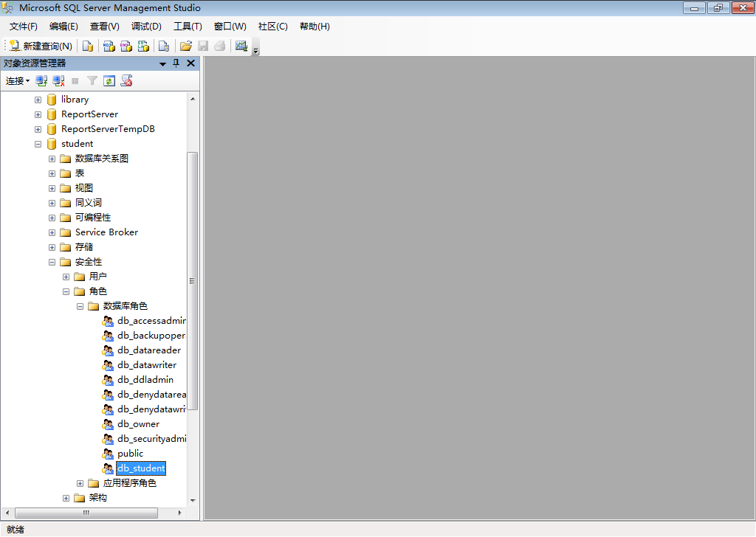
Task: Select the db_owner role
Action: pos(138,424)
